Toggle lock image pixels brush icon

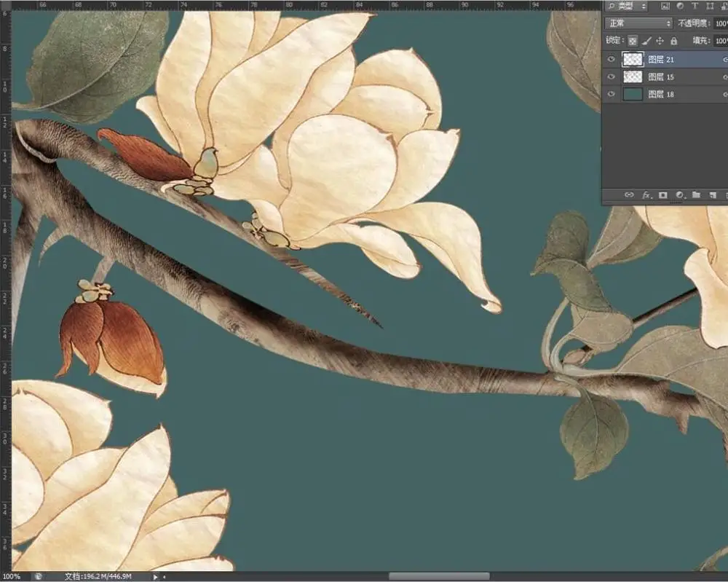pyautogui.click(x=646, y=42)
